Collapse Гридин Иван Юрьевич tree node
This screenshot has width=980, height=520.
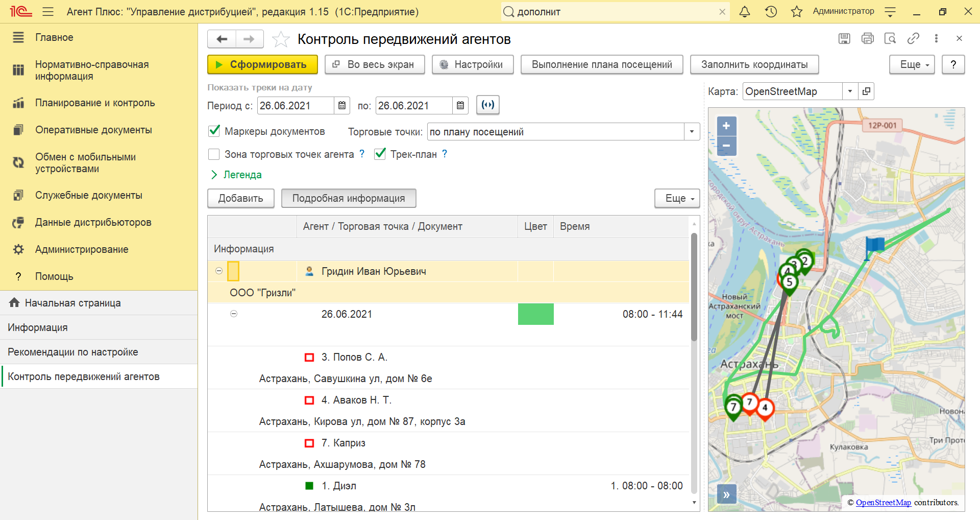point(219,271)
